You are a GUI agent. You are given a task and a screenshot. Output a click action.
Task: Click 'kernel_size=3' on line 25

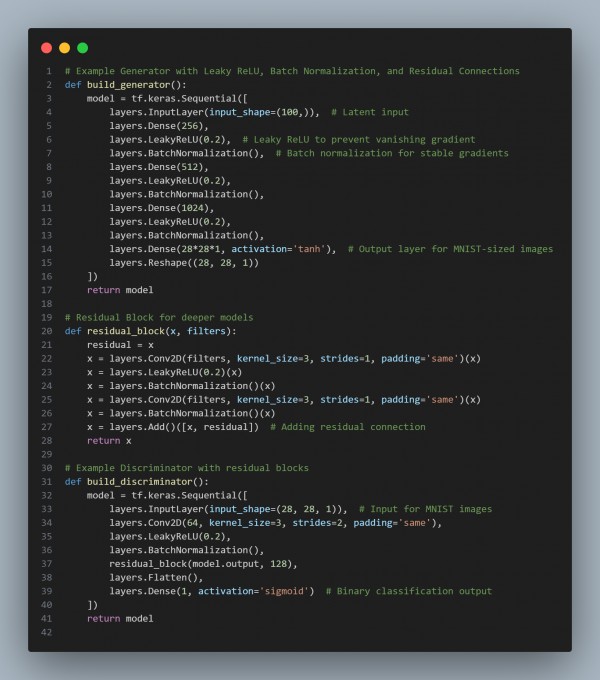click(x=273, y=400)
